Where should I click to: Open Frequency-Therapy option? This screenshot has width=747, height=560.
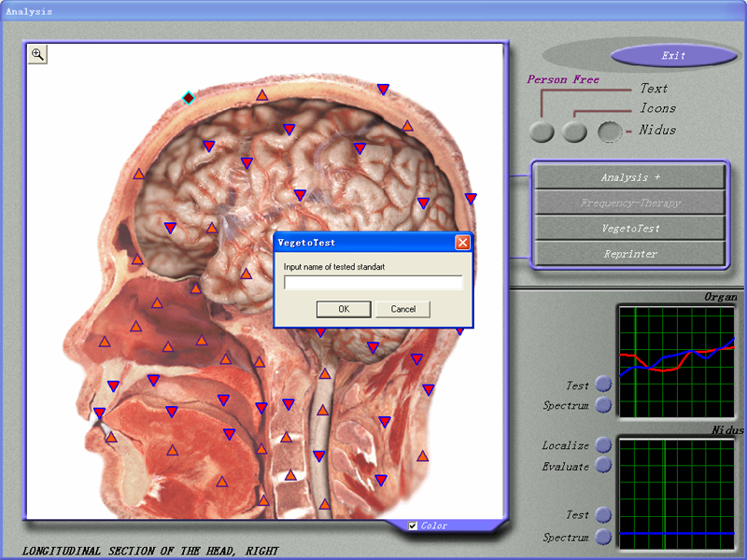coord(629,203)
